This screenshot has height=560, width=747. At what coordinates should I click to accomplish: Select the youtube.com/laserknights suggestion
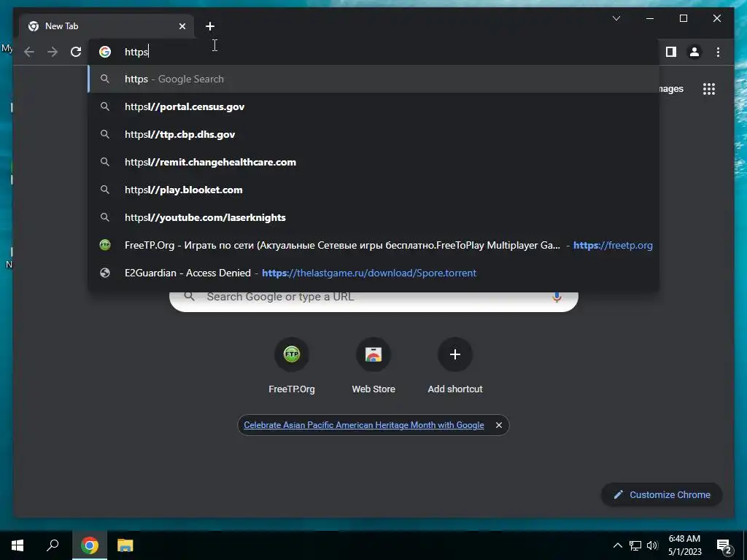pyautogui.click(x=373, y=217)
